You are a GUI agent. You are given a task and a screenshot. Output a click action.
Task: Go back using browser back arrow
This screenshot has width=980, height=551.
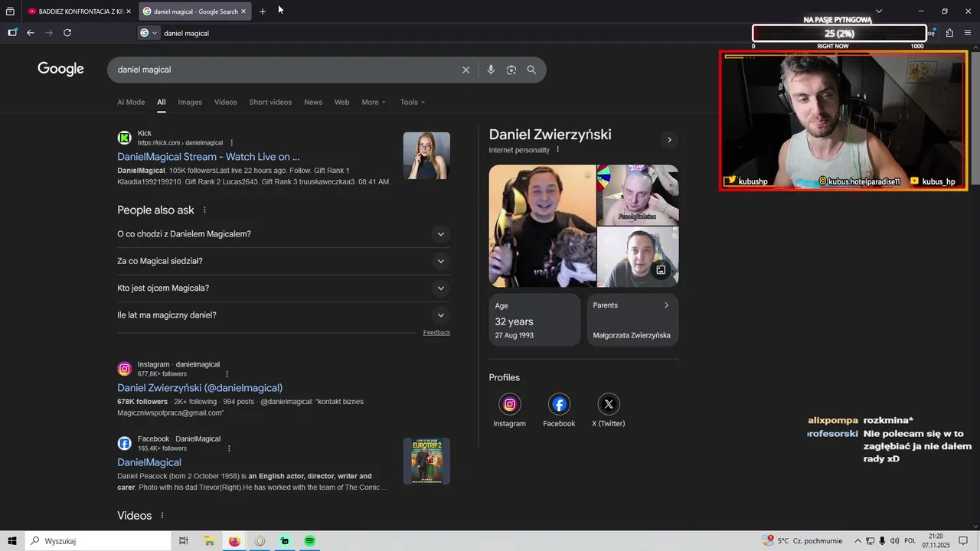31,33
